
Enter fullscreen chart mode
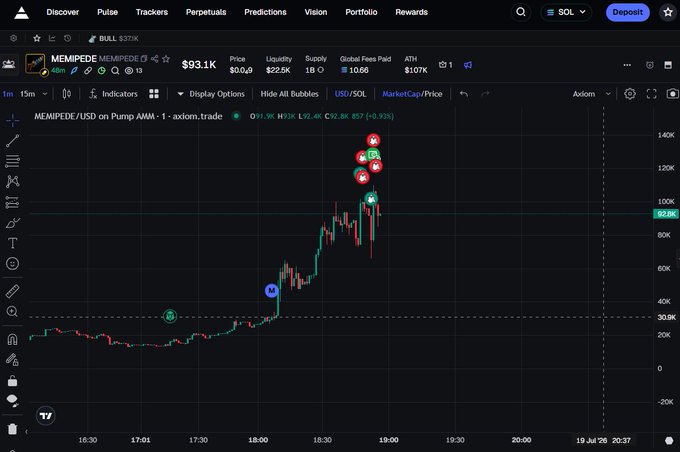click(651, 94)
